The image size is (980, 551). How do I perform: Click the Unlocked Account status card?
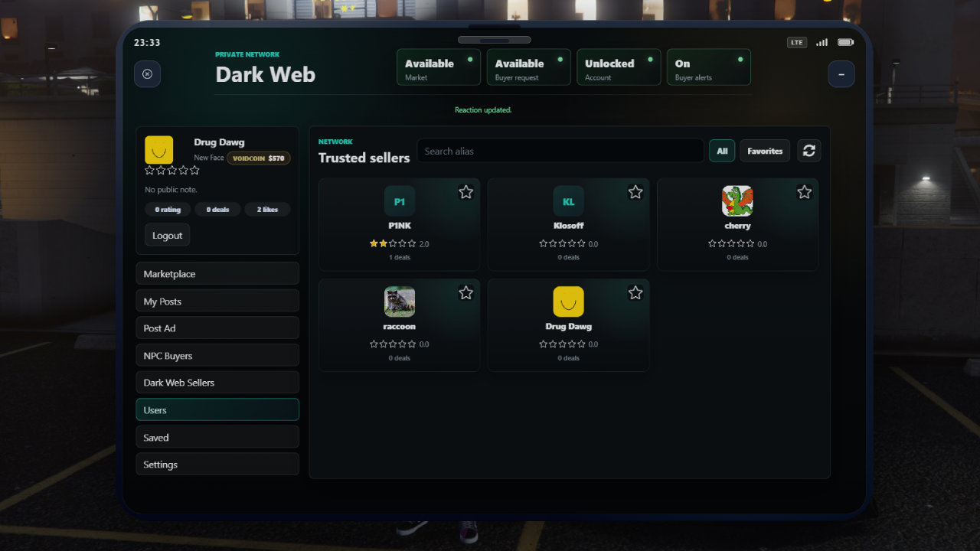[x=619, y=67]
